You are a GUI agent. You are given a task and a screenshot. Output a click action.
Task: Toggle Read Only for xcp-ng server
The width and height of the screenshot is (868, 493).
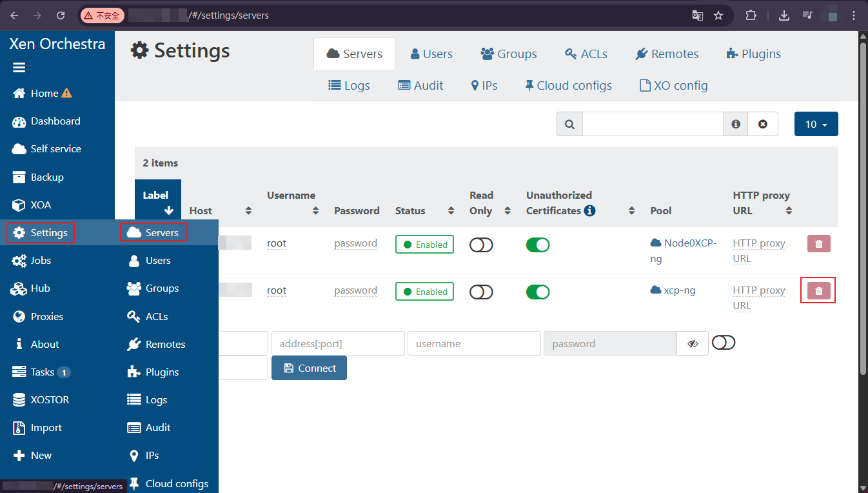tap(481, 292)
